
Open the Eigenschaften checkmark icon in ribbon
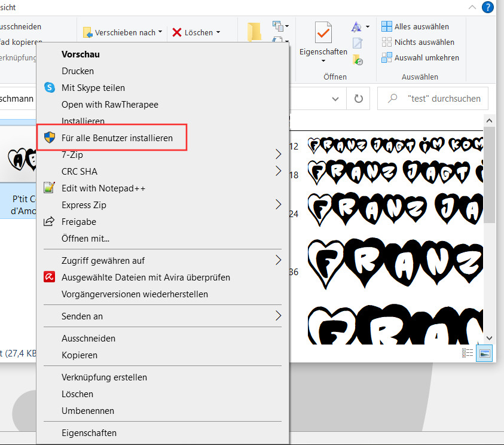coord(323,33)
